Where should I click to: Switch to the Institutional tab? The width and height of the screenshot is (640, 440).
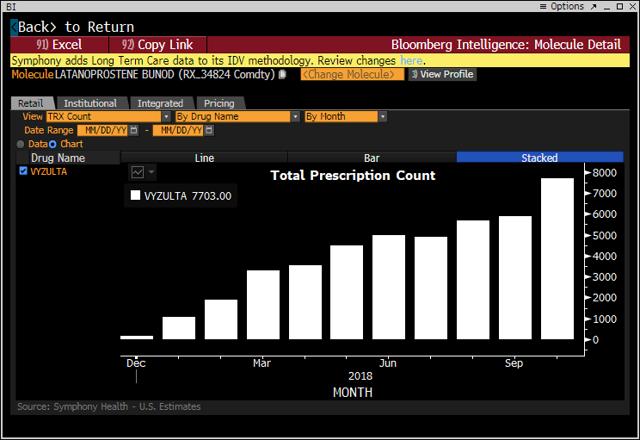[x=90, y=103]
